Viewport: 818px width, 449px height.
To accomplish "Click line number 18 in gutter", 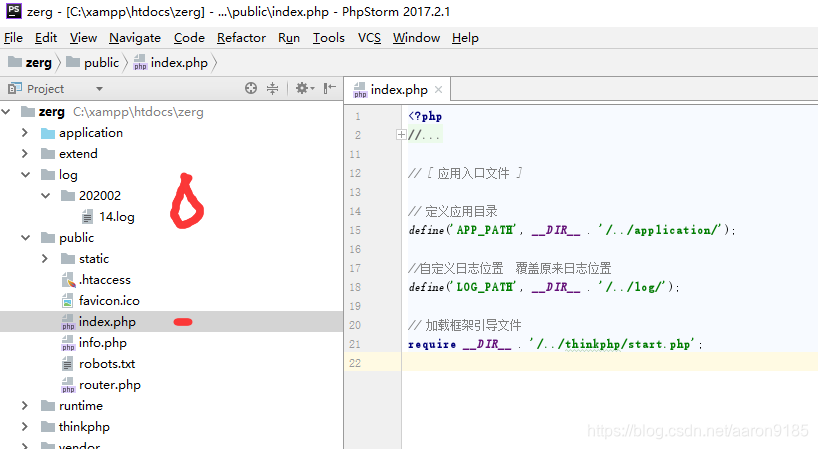I will point(355,287).
